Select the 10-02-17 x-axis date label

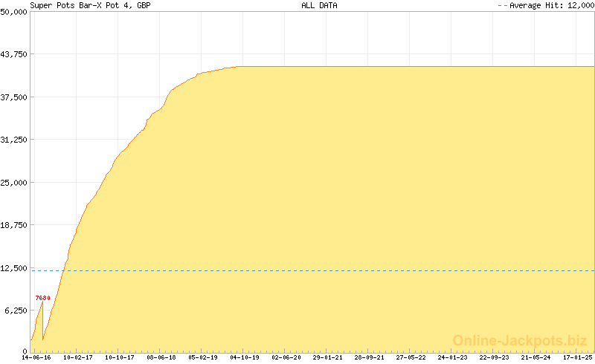[x=78, y=357]
